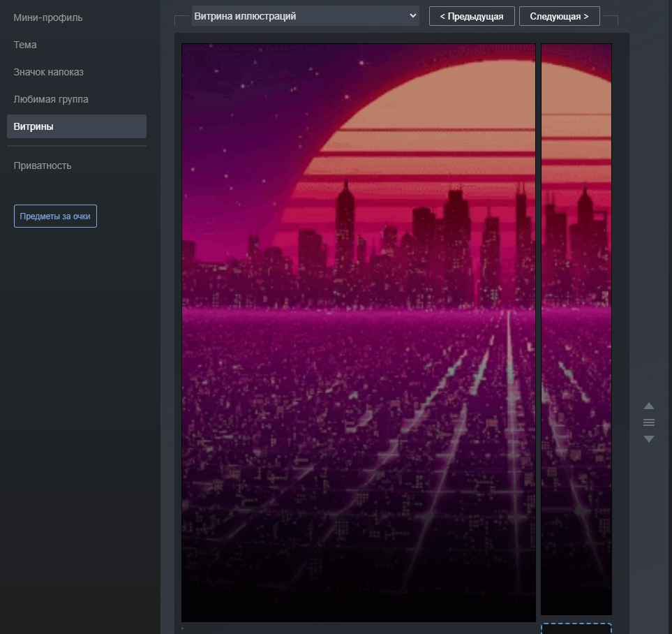Select the narrow side artwork panel

[576, 329]
